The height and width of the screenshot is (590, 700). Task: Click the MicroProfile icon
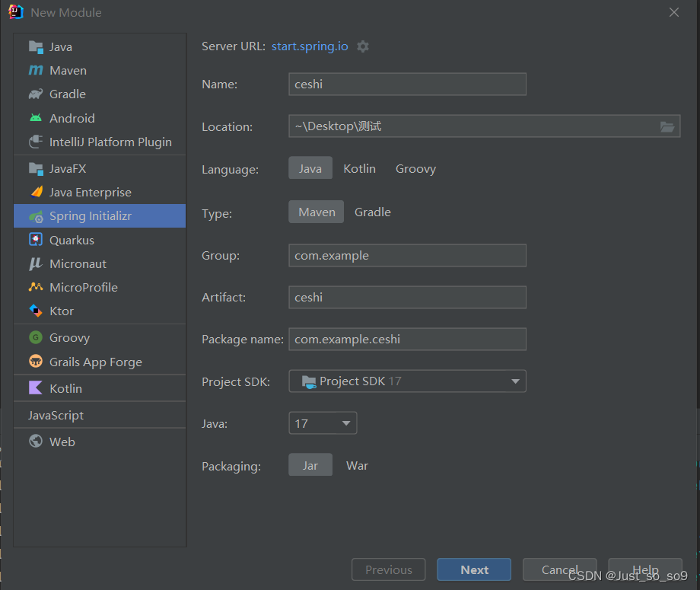coord(36,287)
